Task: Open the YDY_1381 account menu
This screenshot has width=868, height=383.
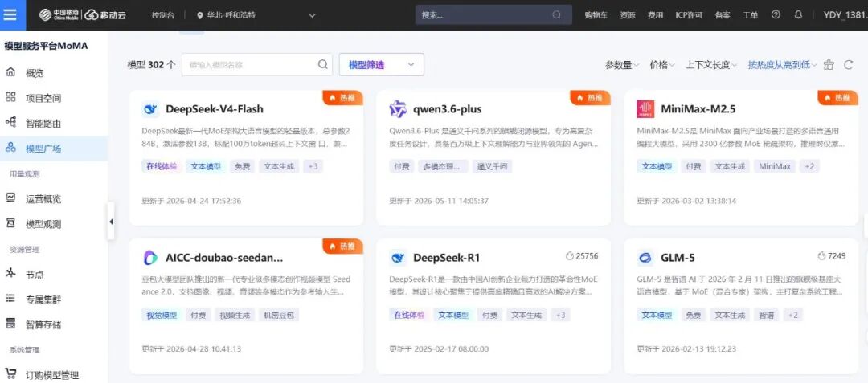Action: pos(845,15)
